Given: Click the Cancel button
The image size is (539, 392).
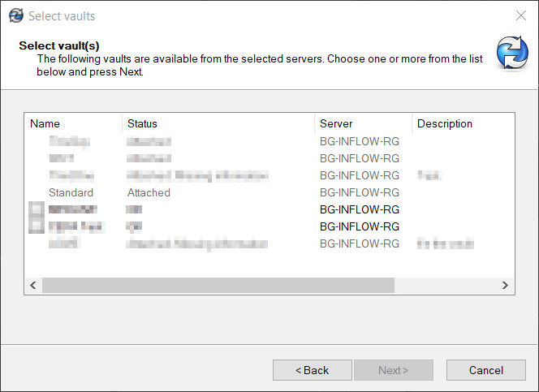Looking at the screenshot, I should 485,370.
